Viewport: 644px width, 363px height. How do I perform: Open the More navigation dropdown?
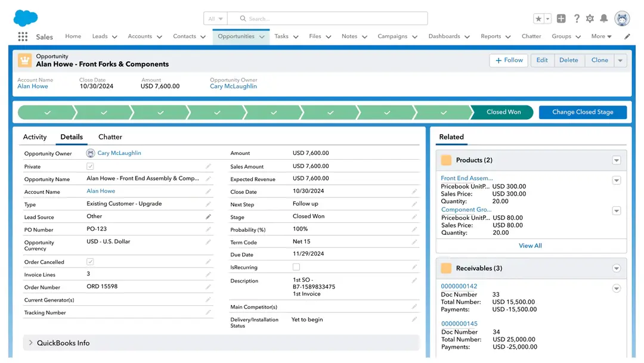[601, 36]
